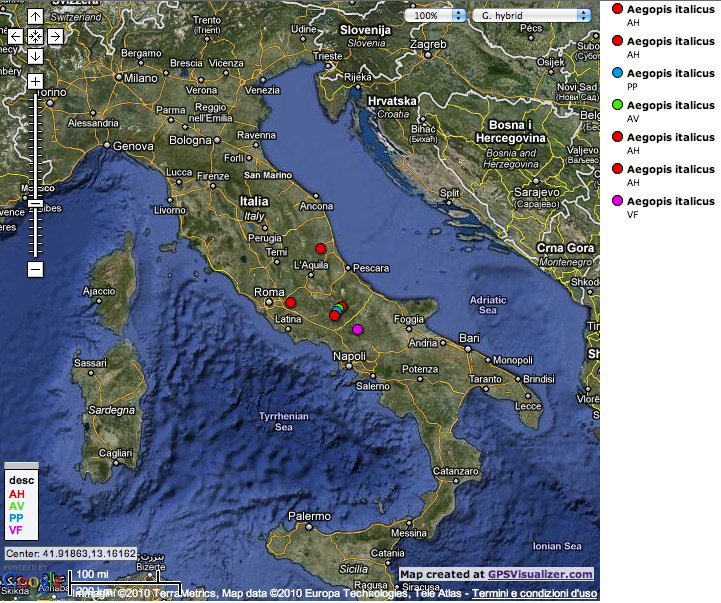Open the GPSVisualizer.com link

click(x=540, y=574)
